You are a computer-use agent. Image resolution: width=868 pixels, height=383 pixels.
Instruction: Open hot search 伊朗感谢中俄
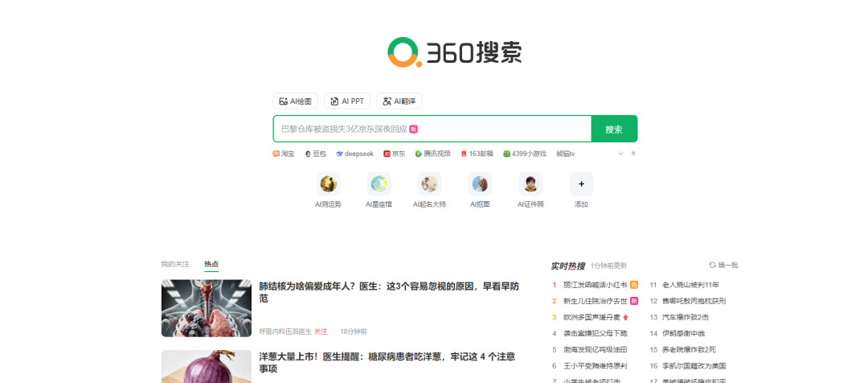click(x=684, y=333)
